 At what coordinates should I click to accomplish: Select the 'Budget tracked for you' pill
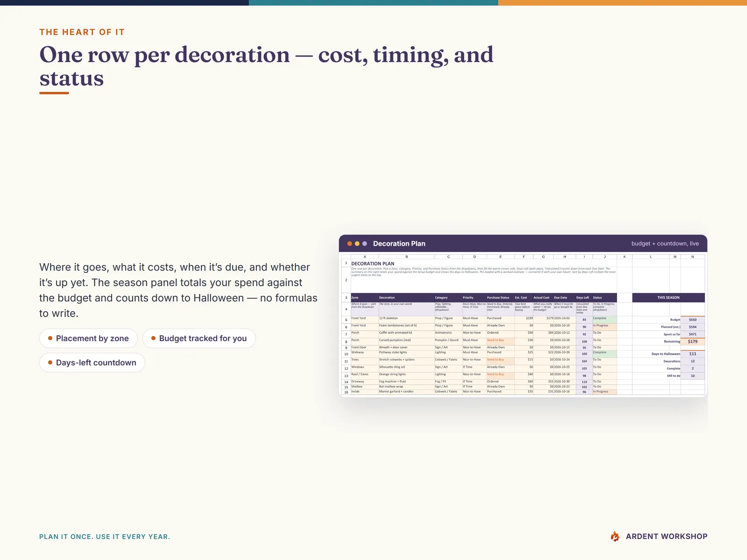199,338
